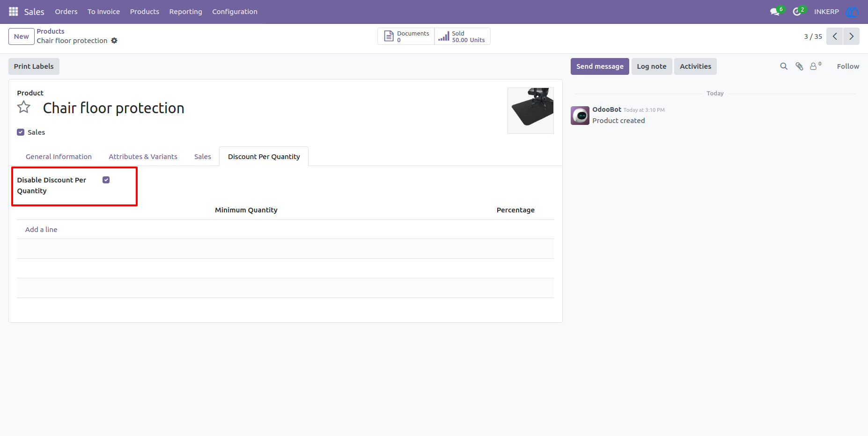Click the New button
This screenshot has height=436, width=868.
22,36
